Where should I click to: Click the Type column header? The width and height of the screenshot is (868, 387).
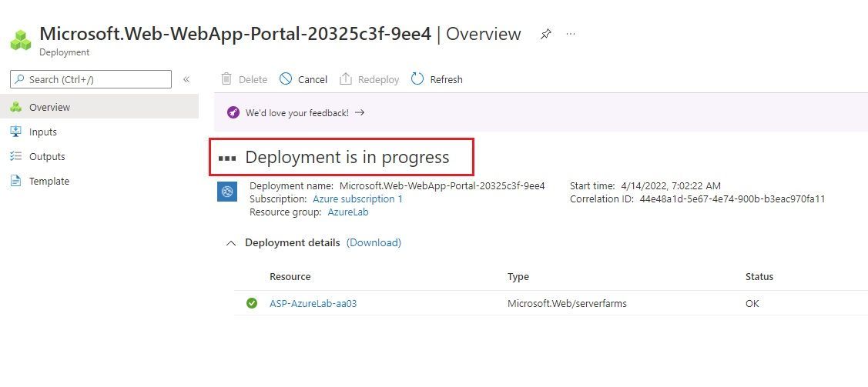pyautogui.click(x=518, y=276)
